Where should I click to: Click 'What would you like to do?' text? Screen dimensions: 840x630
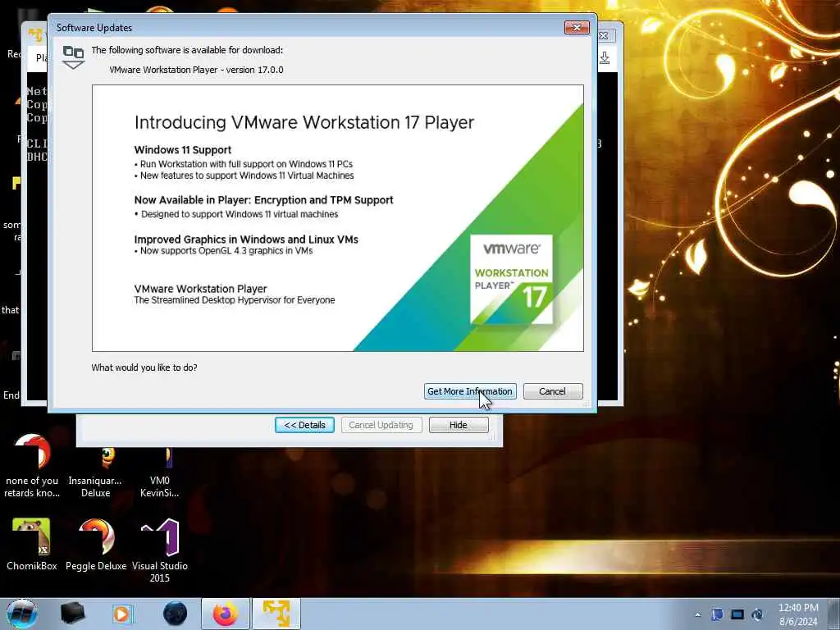click(144, 367)
